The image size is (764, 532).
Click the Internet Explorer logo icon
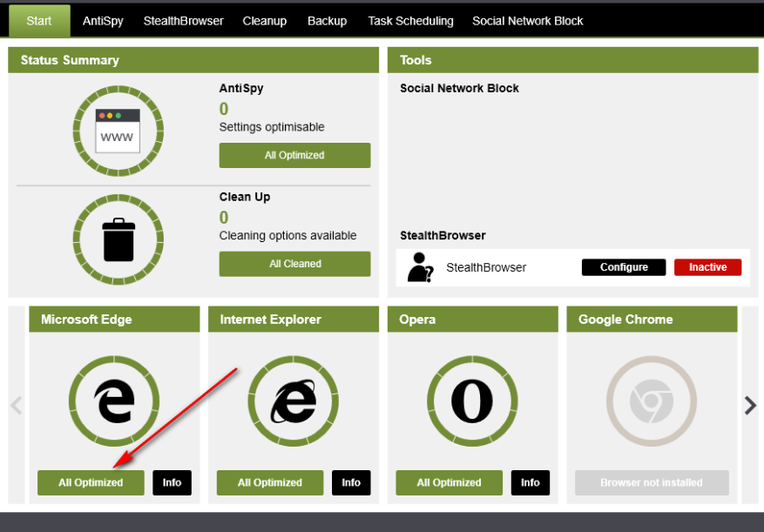pyautogui.click(x=294, y=401)
